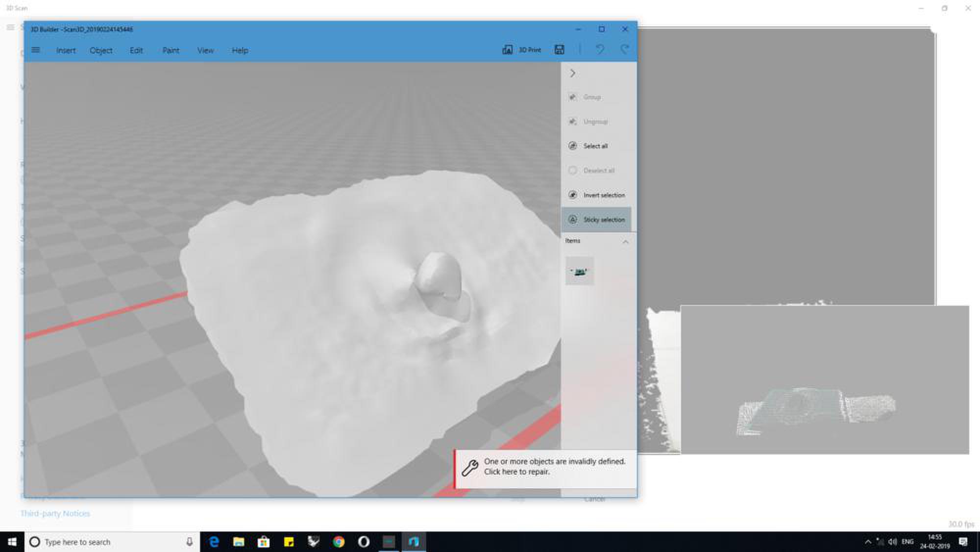Click the invalid objects repair notification
This screenshot has height=552, width=980.
tap(554, 467)
